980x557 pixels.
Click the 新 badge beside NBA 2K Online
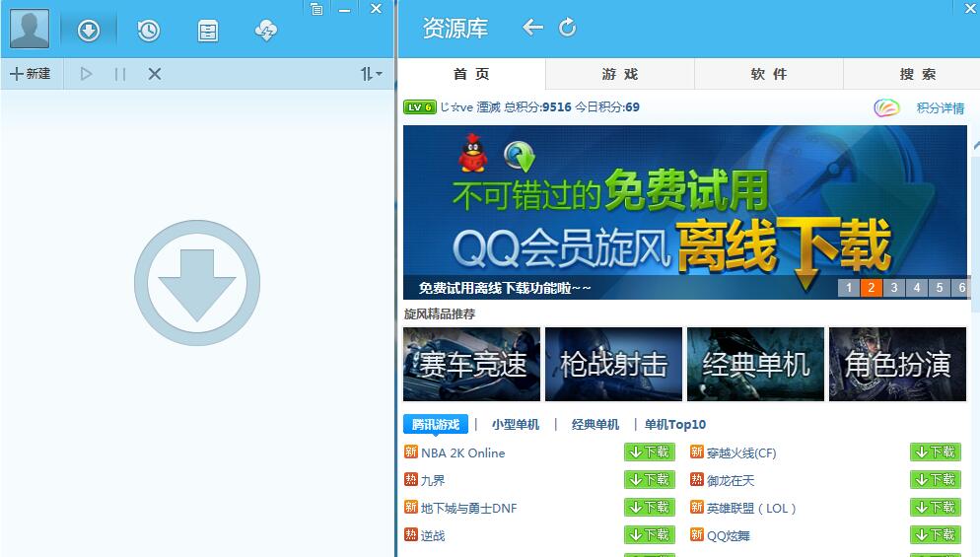[x=410, y=452]
